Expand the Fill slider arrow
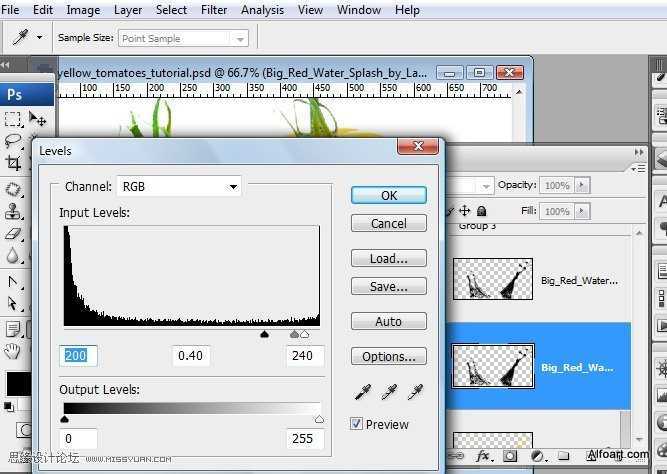The height and width of the screenshot is (474, 667). coord(582,211)
